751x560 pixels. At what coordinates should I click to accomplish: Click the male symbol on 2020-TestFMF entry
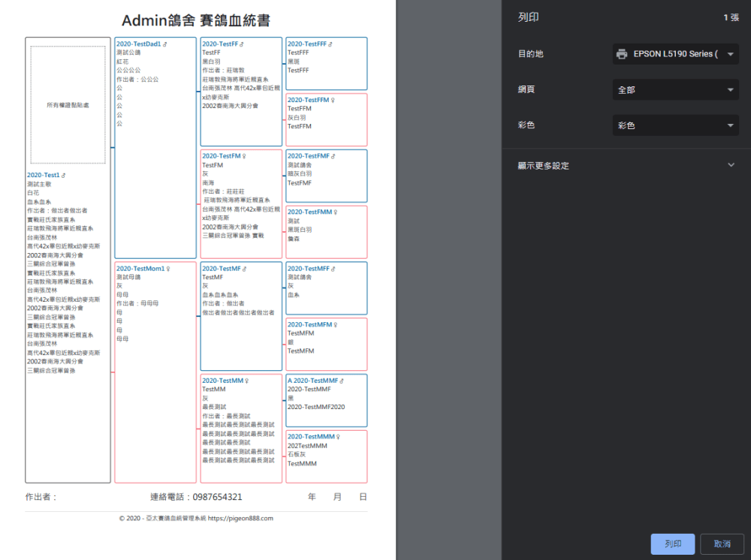tap(335, 156)
